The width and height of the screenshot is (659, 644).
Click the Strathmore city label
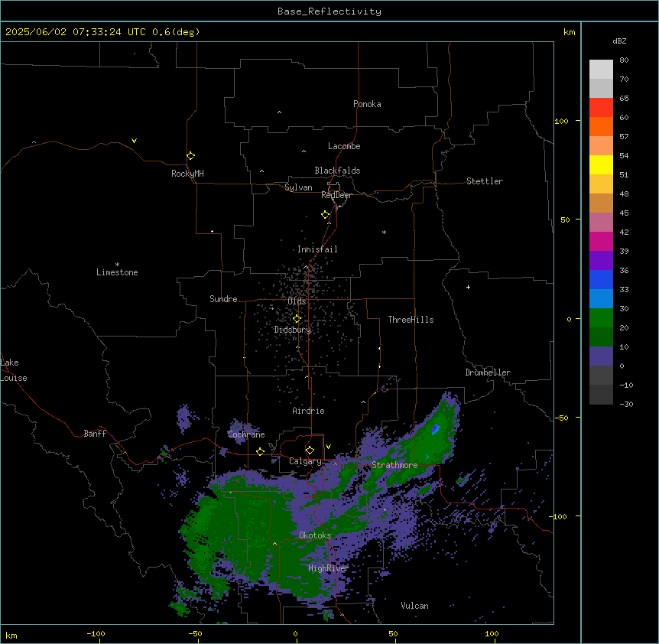coord(394,465)
